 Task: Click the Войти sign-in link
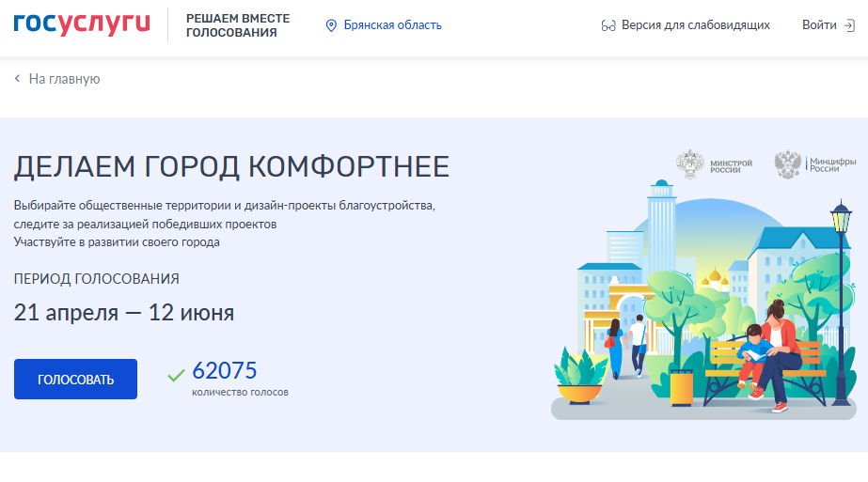point(819,25)
